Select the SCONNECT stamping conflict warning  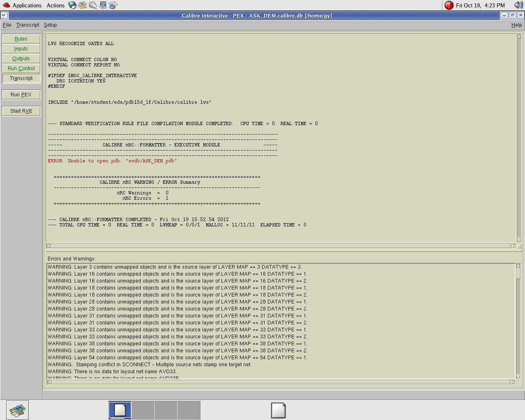(x=150, y=365)
